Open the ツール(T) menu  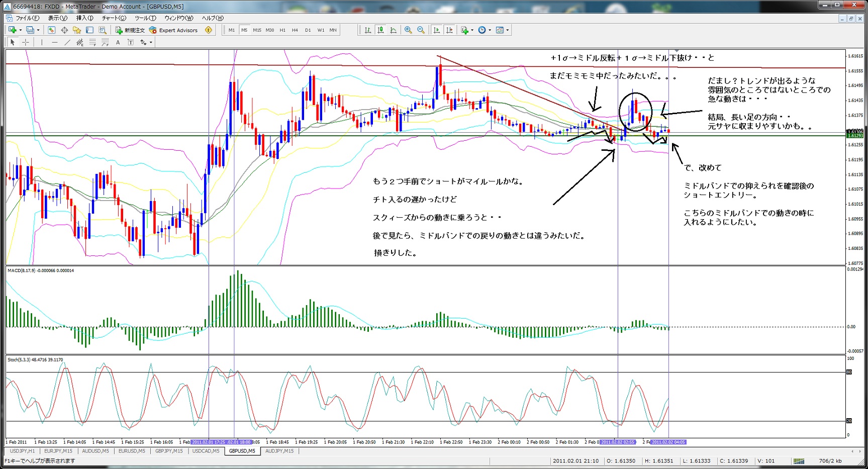point(145,18)
